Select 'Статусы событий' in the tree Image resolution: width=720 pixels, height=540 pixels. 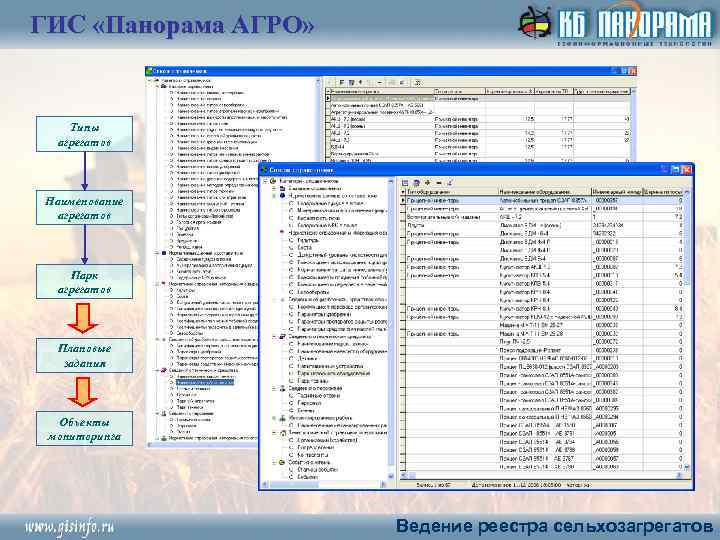click(318, 470)
